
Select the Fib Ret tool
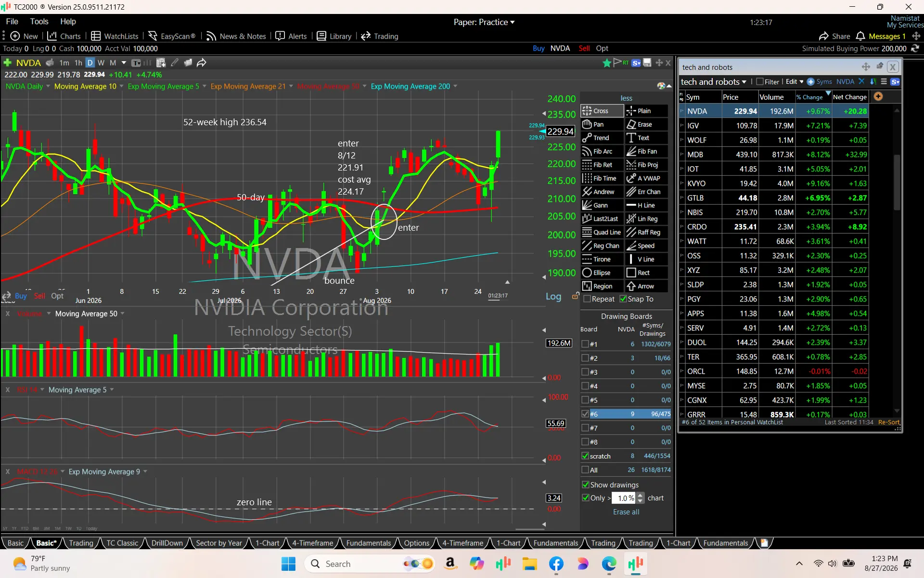602,165
